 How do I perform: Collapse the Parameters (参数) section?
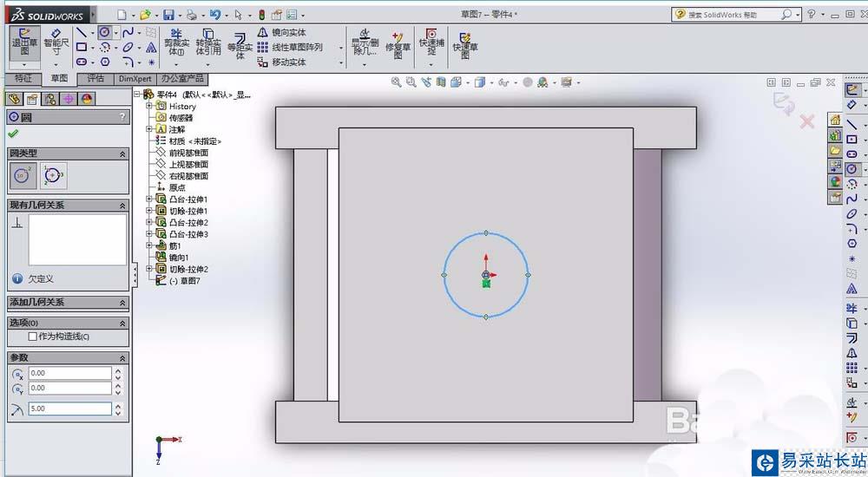pos(122,358)
